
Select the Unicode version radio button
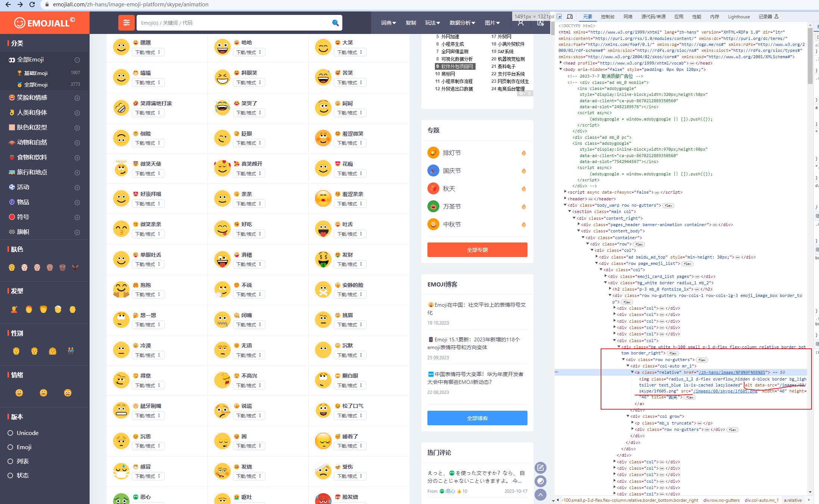[x=10, y=433]
